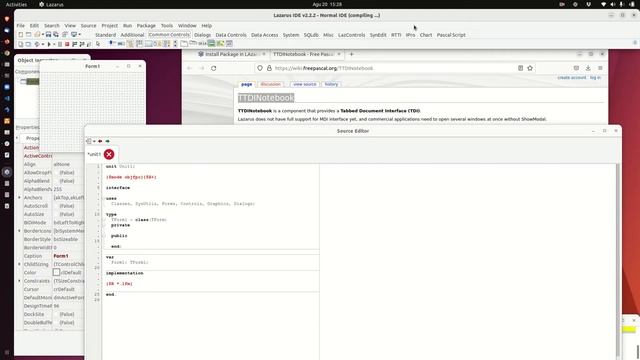
Task: Open the Package menu
Action: click(146, 25)
